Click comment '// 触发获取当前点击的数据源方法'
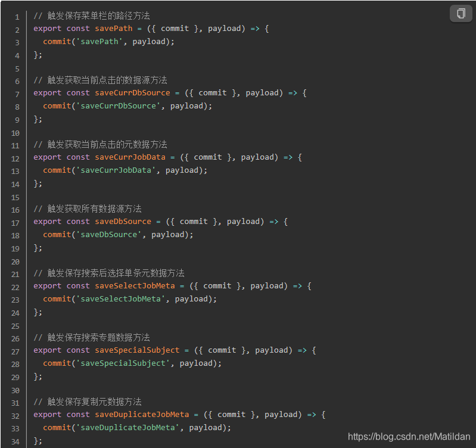The width and height of the screenshot is (476, 448). click(x=100, y=80)
